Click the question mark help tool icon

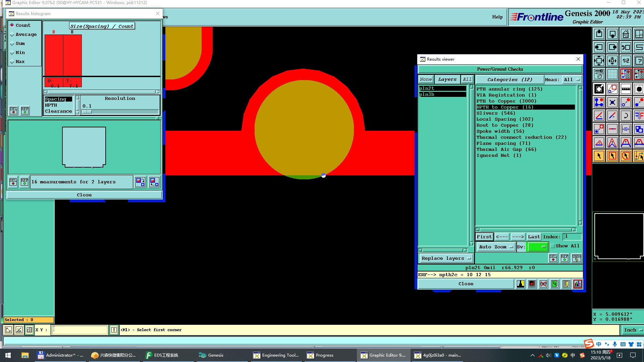[639, 61]
